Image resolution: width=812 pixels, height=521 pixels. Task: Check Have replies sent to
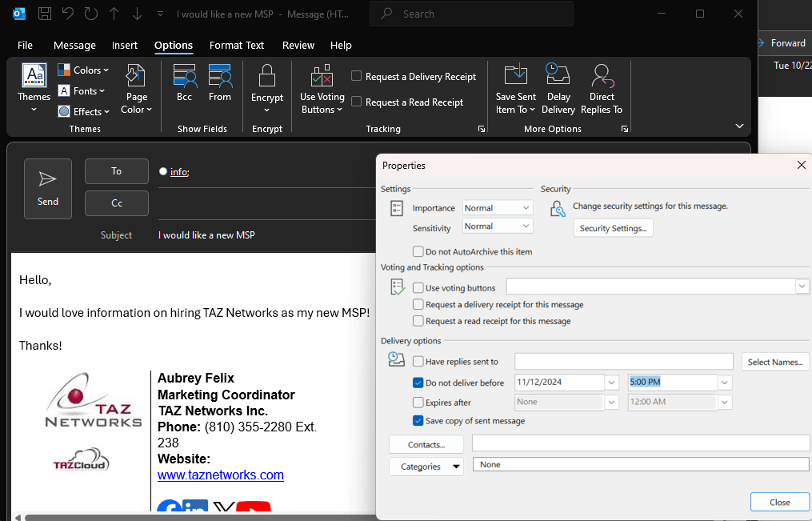[x=418, y=362]
